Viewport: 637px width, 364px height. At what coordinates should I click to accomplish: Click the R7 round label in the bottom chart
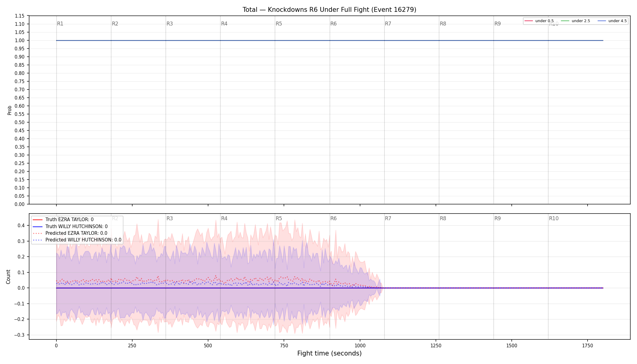tap(388, 218)
